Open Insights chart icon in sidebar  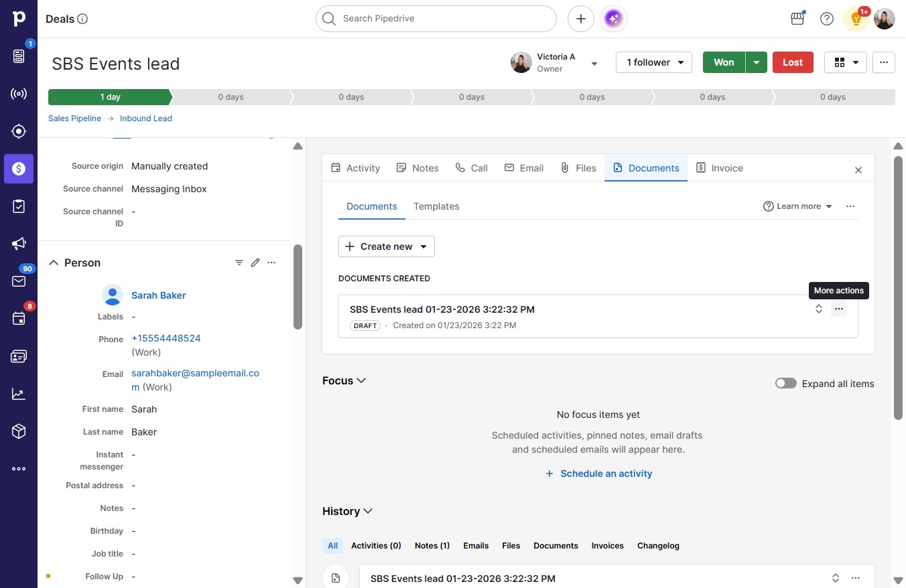pos(19,394)
